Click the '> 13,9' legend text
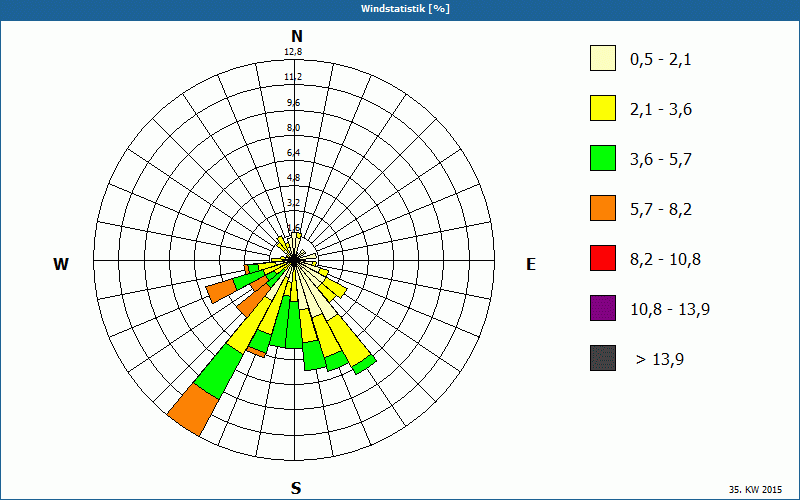 click(660, 360)
